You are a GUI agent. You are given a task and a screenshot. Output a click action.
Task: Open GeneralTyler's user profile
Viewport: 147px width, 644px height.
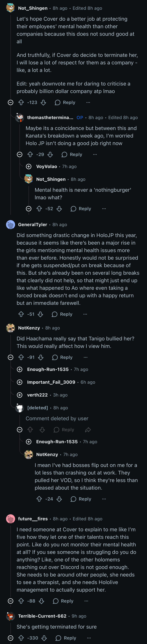click(x=33, y=224)
